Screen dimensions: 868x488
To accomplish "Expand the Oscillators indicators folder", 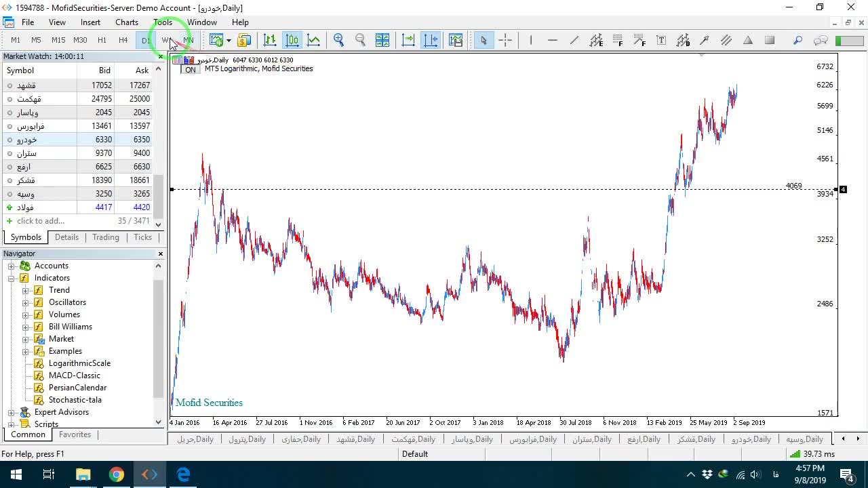I will pos(26,302).
